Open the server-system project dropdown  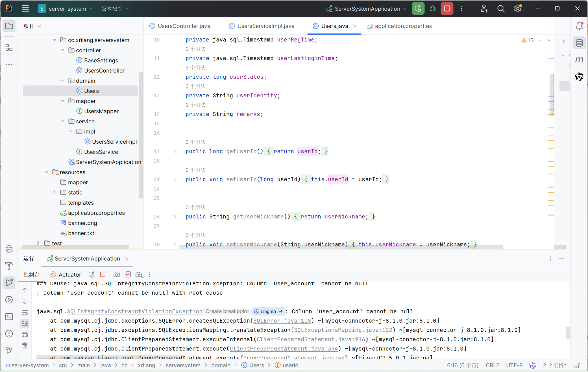[x=65, y=8]
